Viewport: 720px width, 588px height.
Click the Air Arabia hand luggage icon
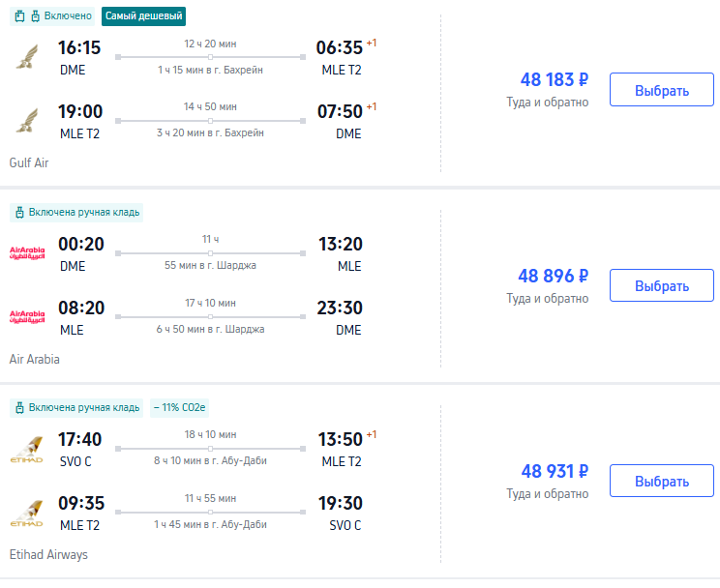point(18,212)
